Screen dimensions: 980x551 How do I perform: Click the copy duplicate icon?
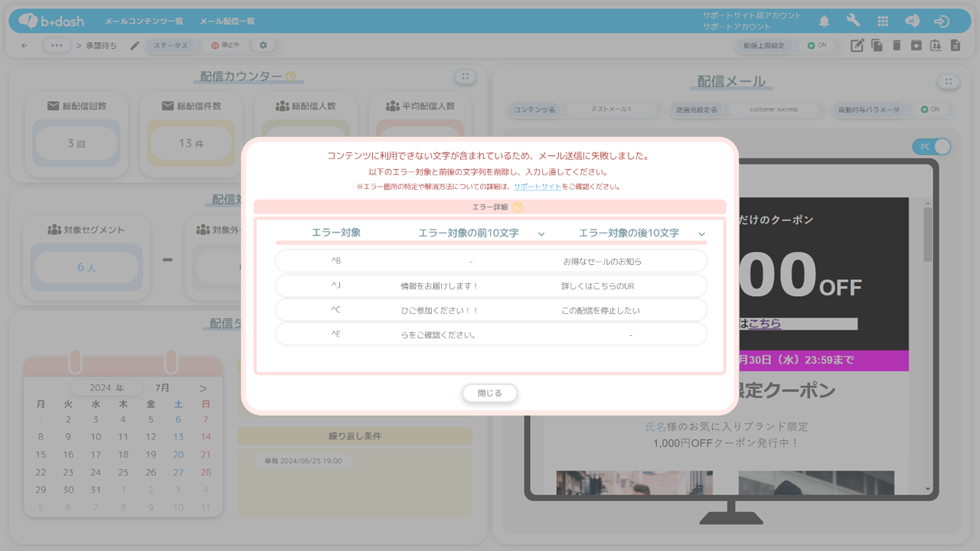[877, 46]
